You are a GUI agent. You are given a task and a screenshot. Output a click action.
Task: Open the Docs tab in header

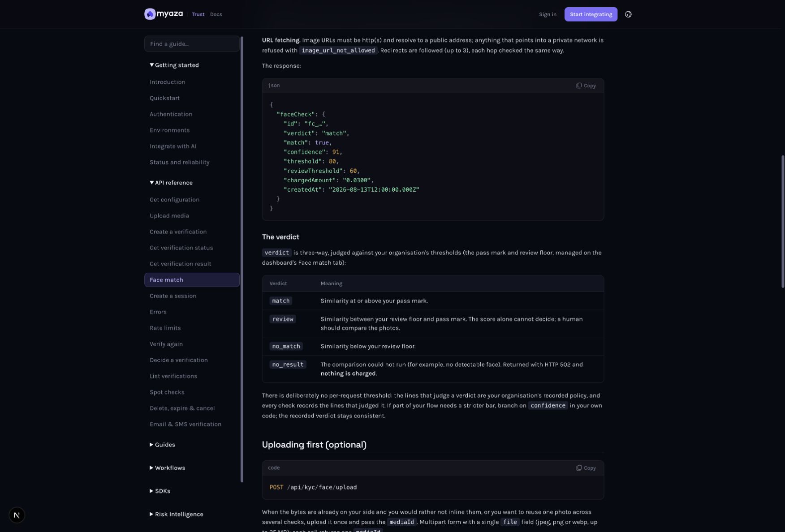pos(216,14)
